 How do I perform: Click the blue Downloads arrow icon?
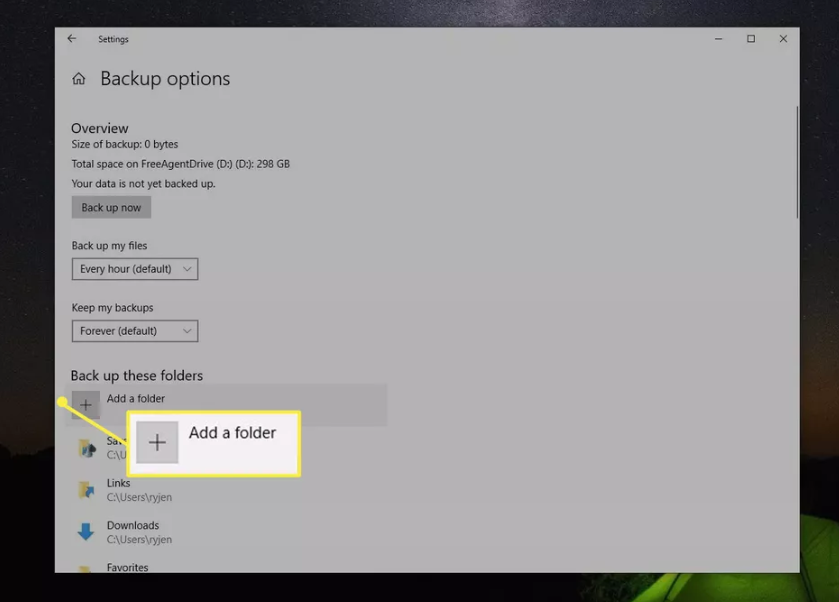(x=87, y=532)
